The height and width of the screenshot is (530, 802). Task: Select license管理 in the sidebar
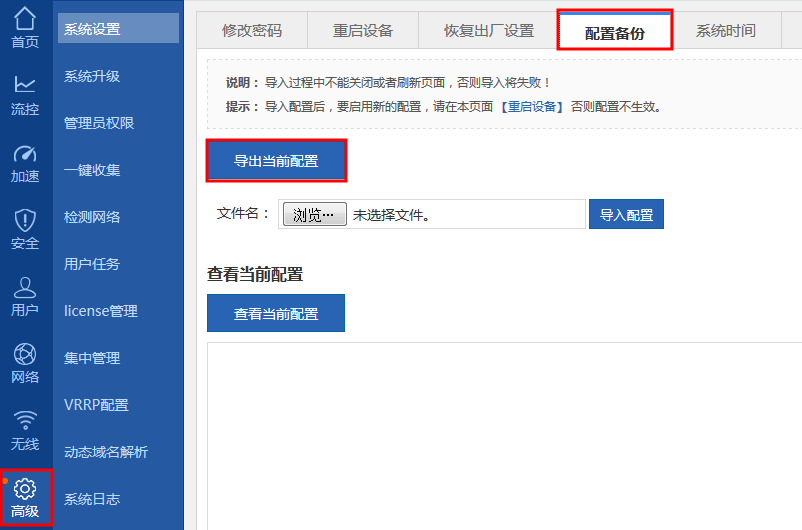tap(100, 311)
